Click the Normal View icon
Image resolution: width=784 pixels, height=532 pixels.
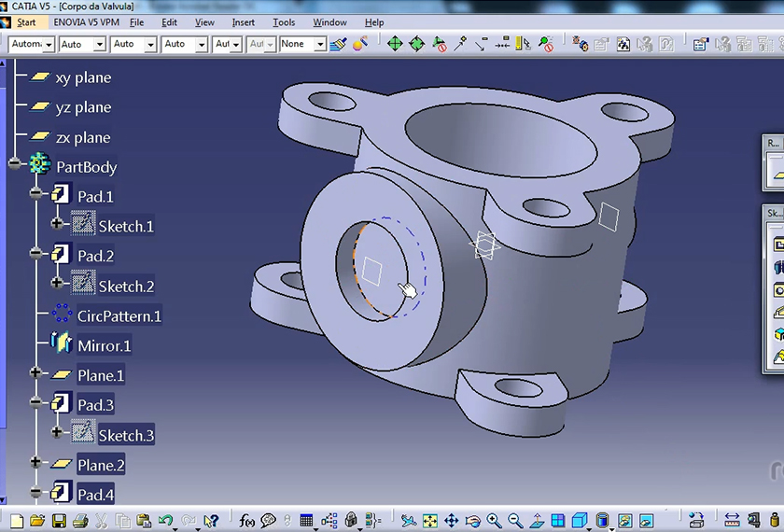(x=536, y=521)
